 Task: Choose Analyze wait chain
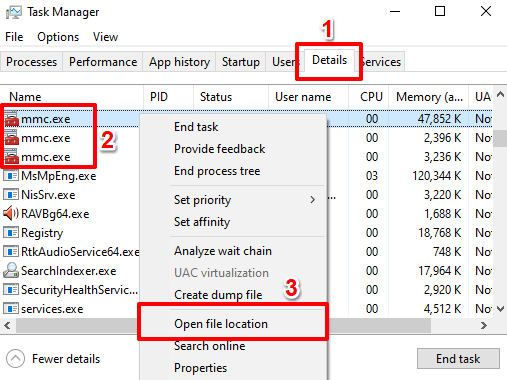223,251
